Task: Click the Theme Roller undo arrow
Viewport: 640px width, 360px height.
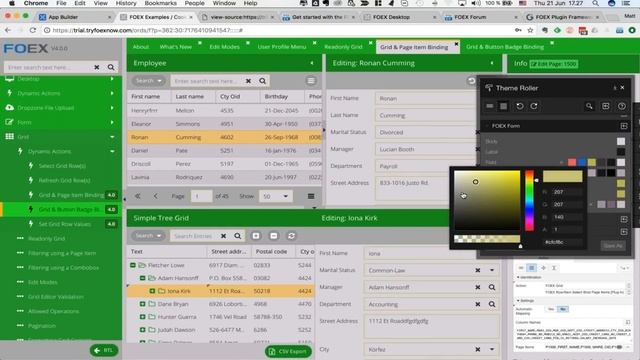Action: coord(520,106)
